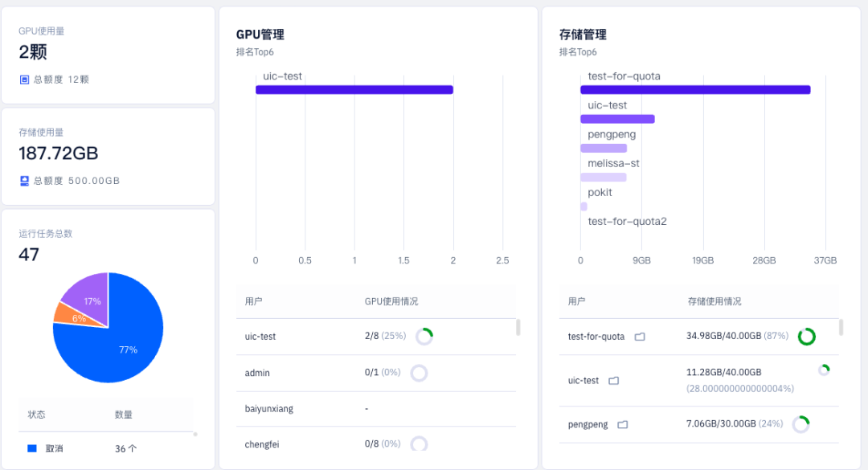Open folder icon beside uic-test storage row
Image resolution: width=868 pixels, height=470 pixels.
click(x=614, y=381)
